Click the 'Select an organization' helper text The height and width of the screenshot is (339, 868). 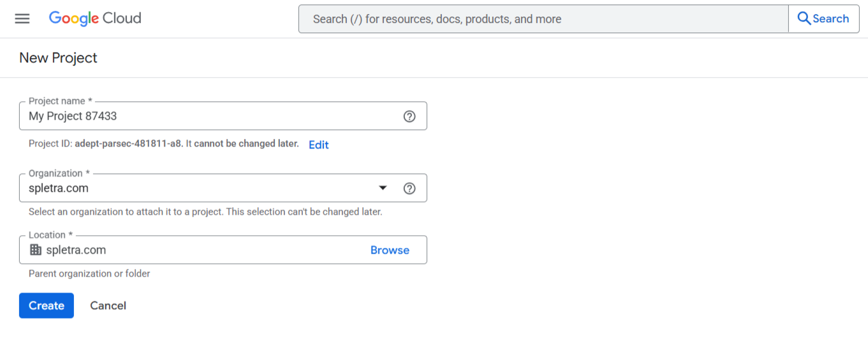pos(205,212)
